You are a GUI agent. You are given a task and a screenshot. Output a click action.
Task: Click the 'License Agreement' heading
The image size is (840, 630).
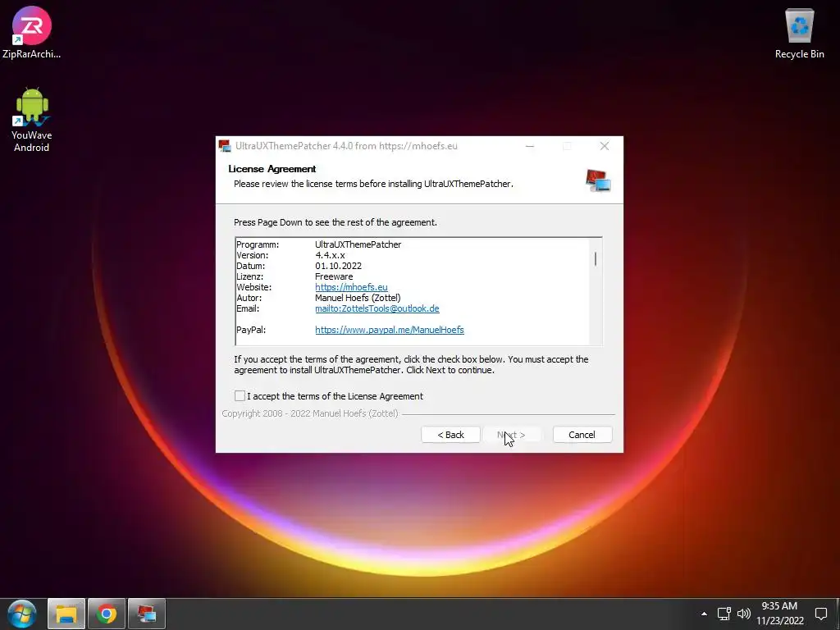click(x=272, y=169)
